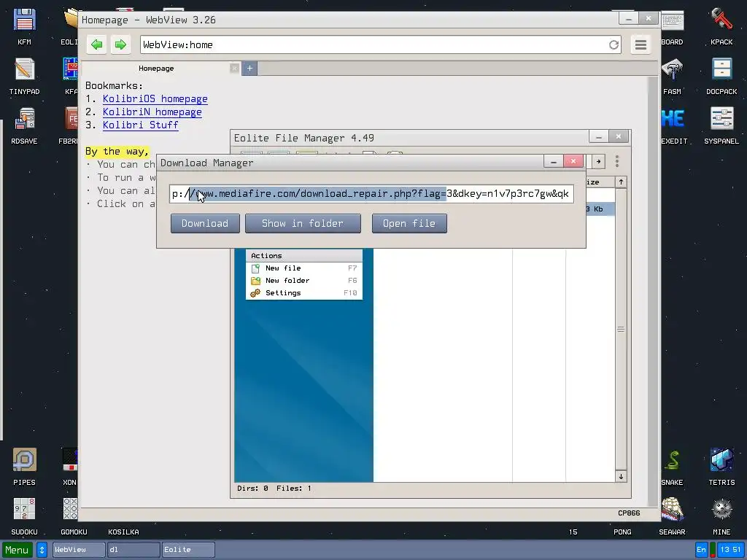Choose New folder in Actions menu
The image size is (747, 560).
(x=304, y=281)
